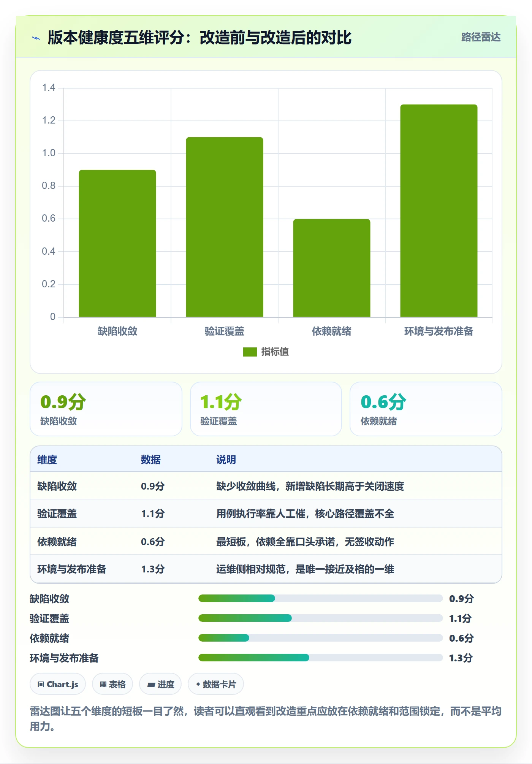
Task: Open the 1.1分 验证覆盖 data card
Action: point(266,409)
